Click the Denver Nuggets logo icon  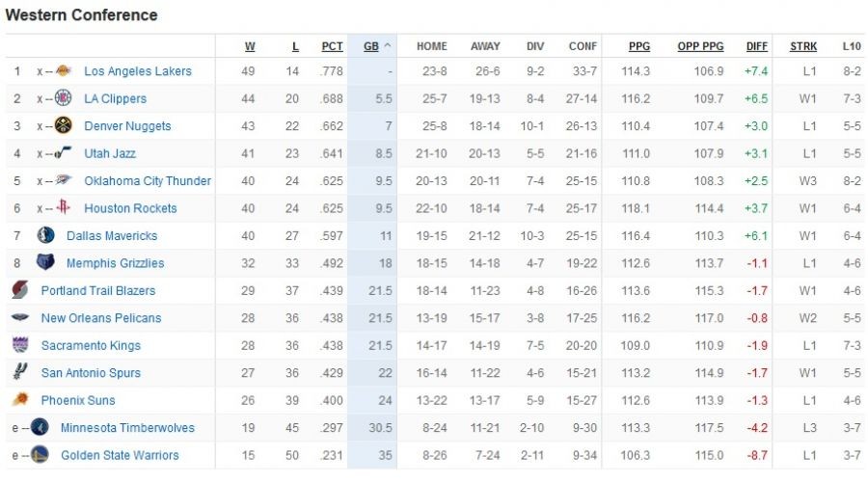pyautogui.click(x=63, y=125)
